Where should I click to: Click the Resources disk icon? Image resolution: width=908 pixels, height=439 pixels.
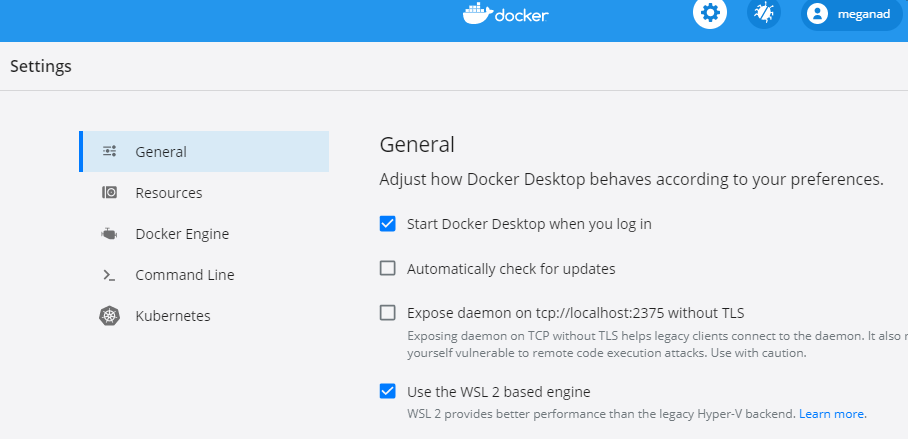tap(109, 192)
